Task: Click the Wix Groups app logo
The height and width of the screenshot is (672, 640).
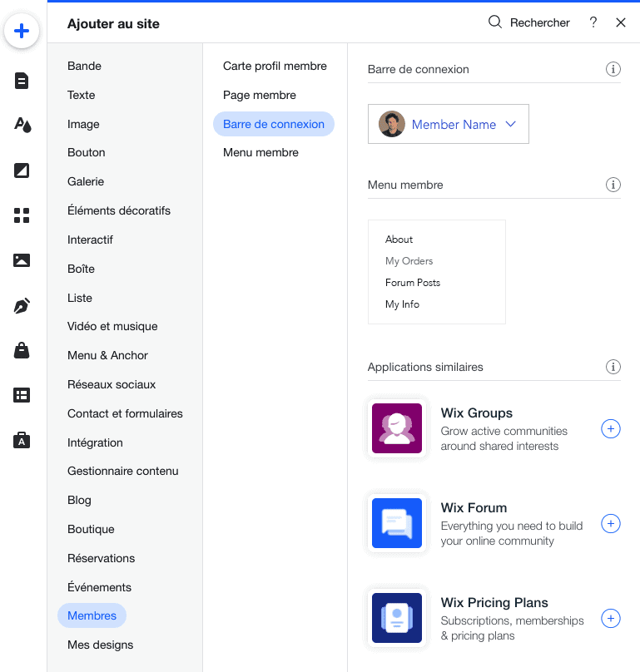Action: (x=397, y=428)
